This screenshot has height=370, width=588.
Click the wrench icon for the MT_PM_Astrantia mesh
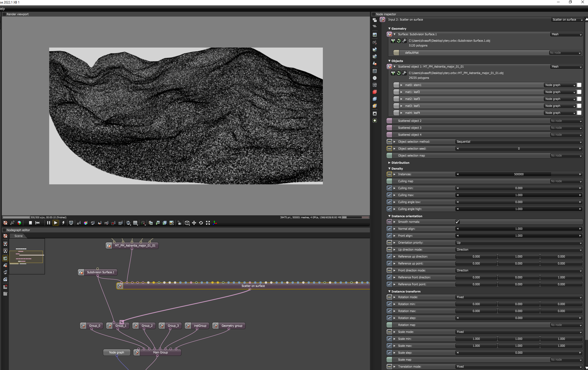point(404,73)
